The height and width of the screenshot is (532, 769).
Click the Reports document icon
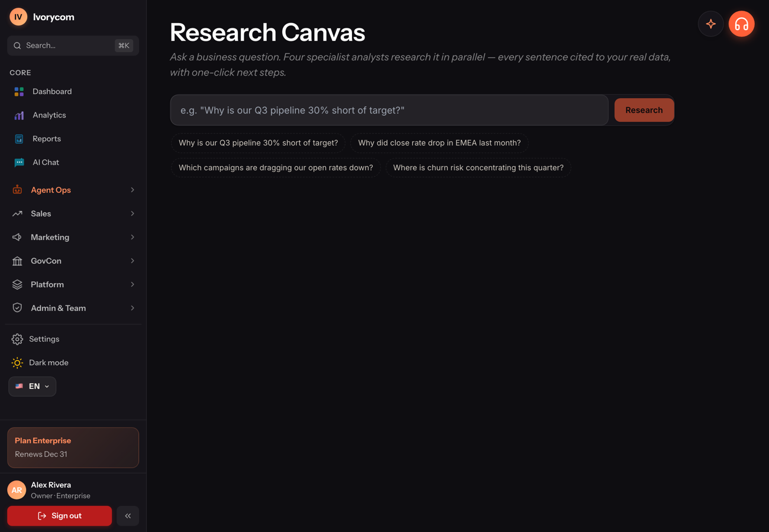(19, 139)
